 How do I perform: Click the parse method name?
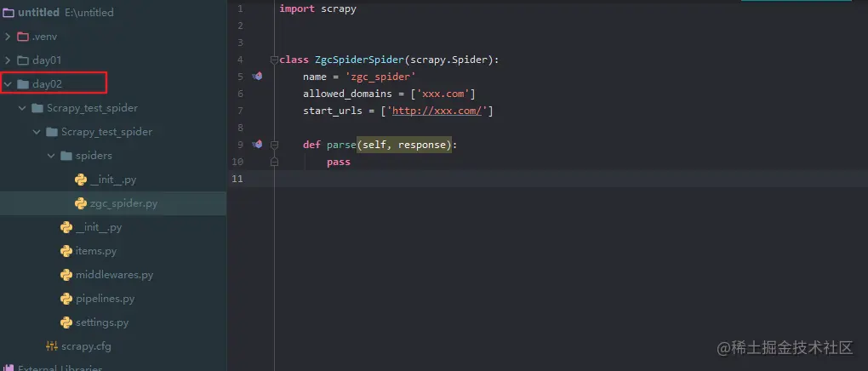pos(341,145)
